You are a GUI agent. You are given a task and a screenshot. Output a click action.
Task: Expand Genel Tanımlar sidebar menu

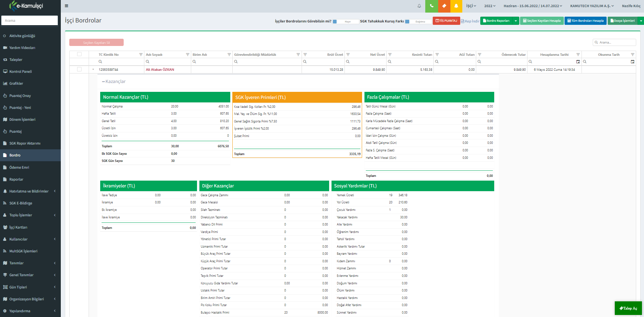pos(31,275)
